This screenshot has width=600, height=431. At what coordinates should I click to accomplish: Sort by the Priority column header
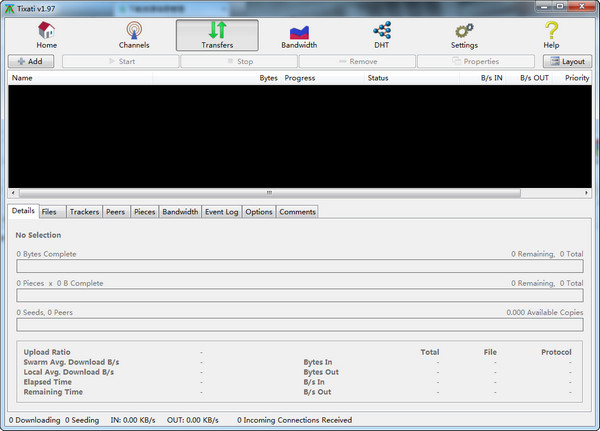pyautogui.click(x=577, y=77)
